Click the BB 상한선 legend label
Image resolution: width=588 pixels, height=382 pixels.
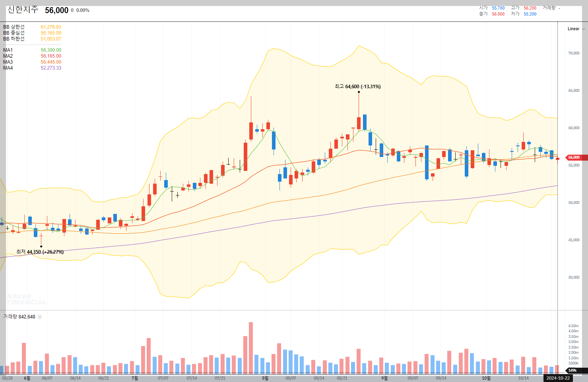[14, 27]
